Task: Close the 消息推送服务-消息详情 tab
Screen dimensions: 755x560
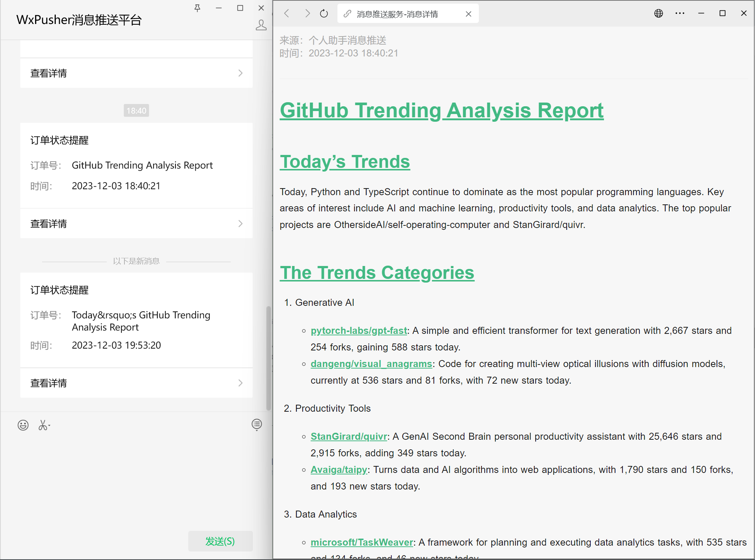Action: (x=469, y=14)
